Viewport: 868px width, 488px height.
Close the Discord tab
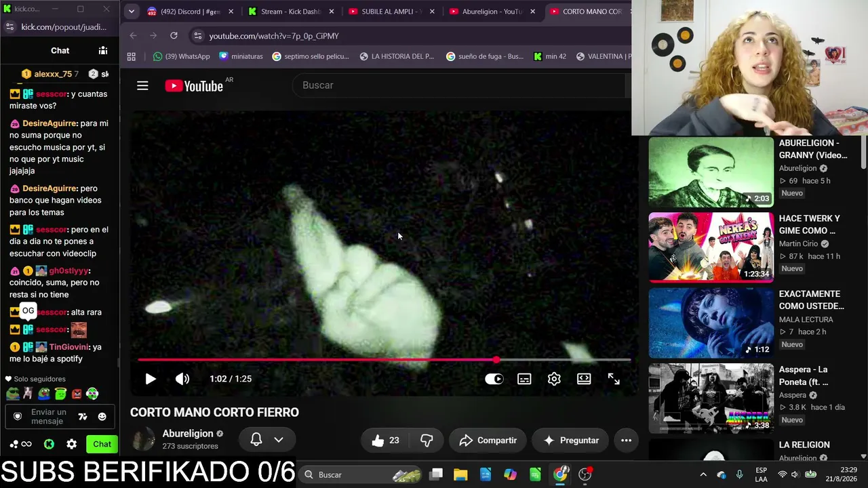tap(231, 12)
